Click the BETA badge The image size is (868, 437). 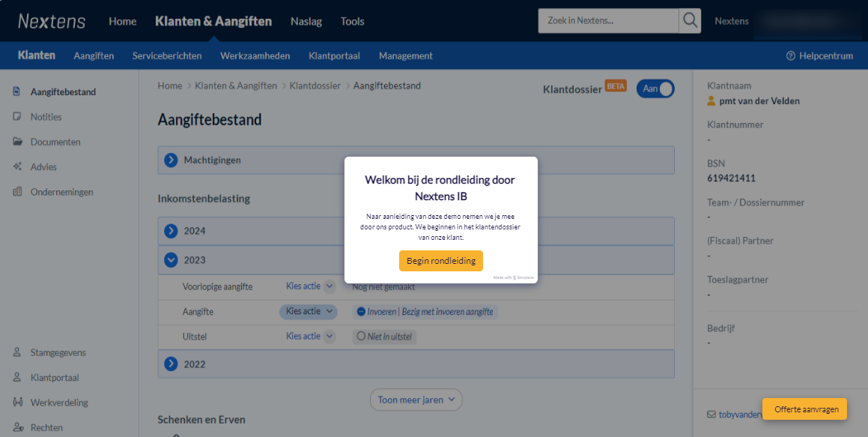[616, 86]
